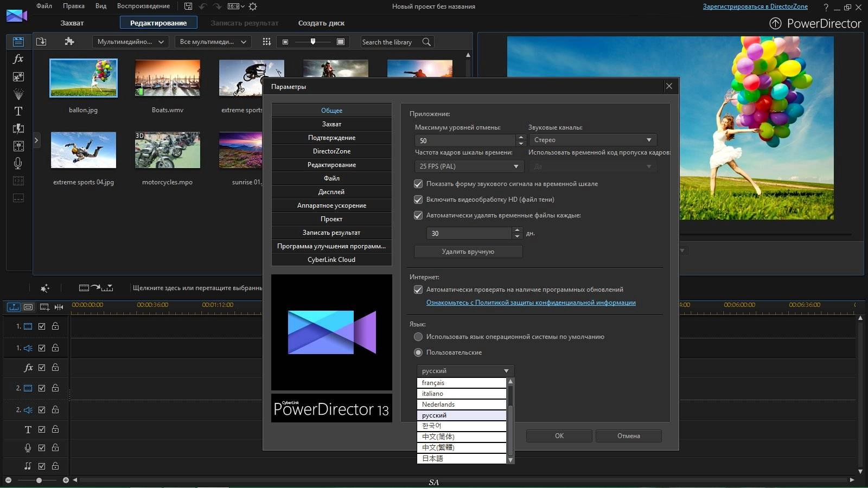Switch library to grid view icon
Viewport: 868px width, 488px height.
tap(266, 42)
